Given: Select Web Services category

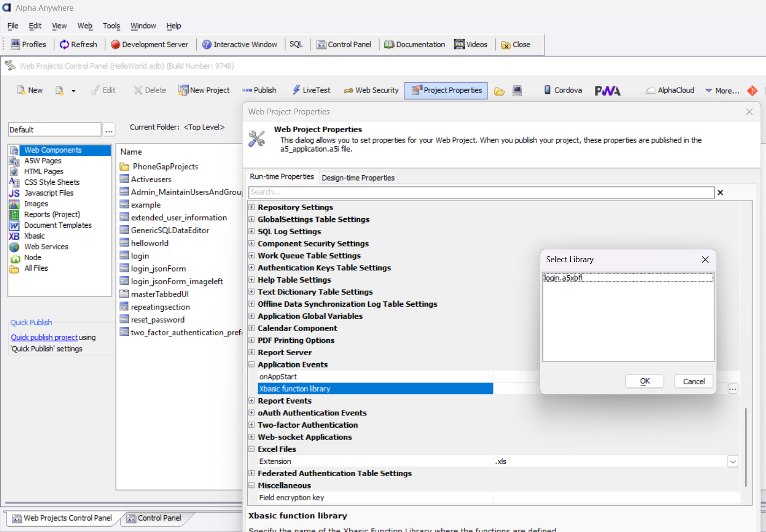Looking at the screenshot, I should pos(46,247).
